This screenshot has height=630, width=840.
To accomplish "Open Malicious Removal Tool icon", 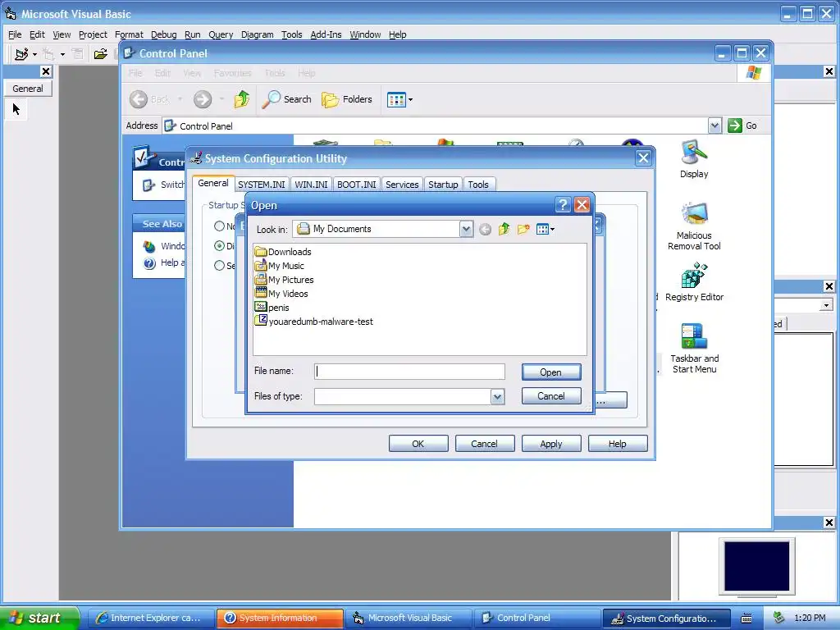I will coord(694,226).
